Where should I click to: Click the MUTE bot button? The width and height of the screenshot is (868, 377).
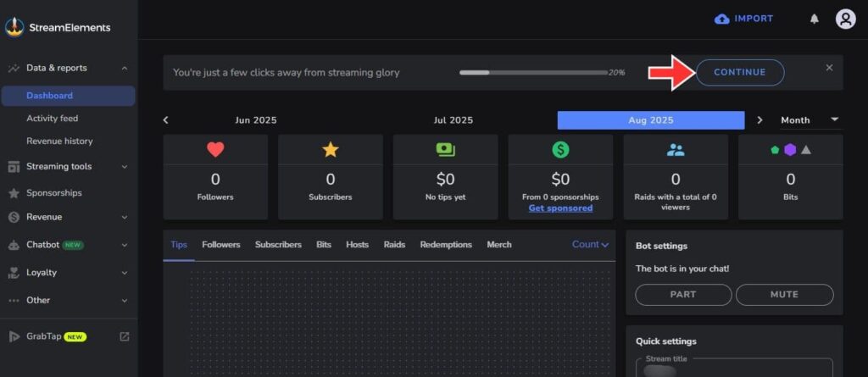784,295
